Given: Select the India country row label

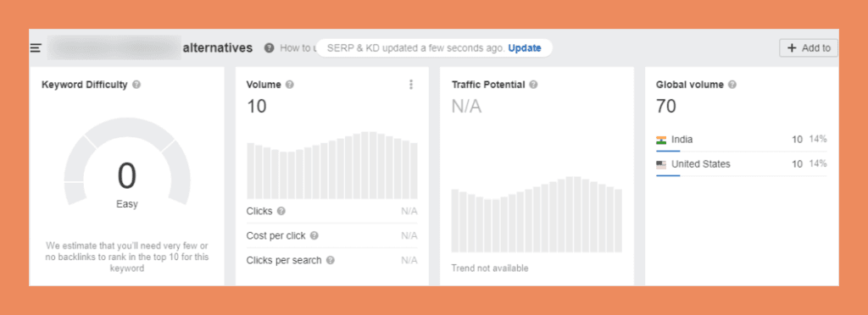Looking at the screenshot, I should [682, 140].
